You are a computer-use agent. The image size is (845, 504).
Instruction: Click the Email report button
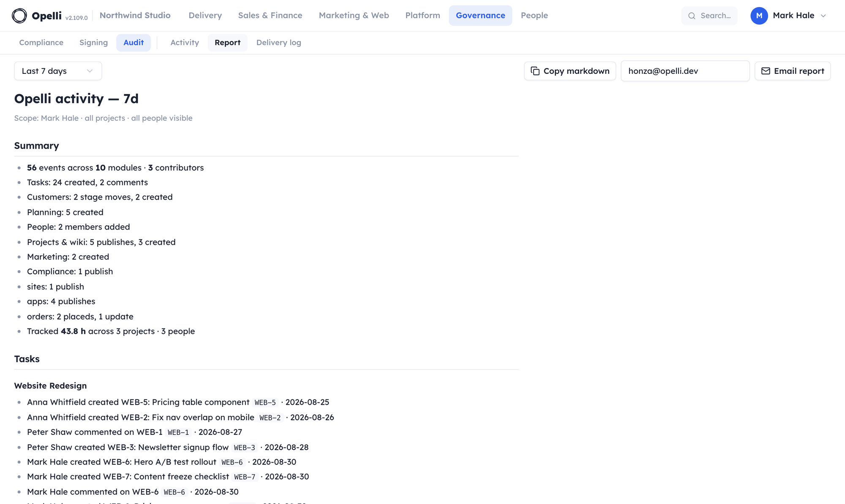793,71
